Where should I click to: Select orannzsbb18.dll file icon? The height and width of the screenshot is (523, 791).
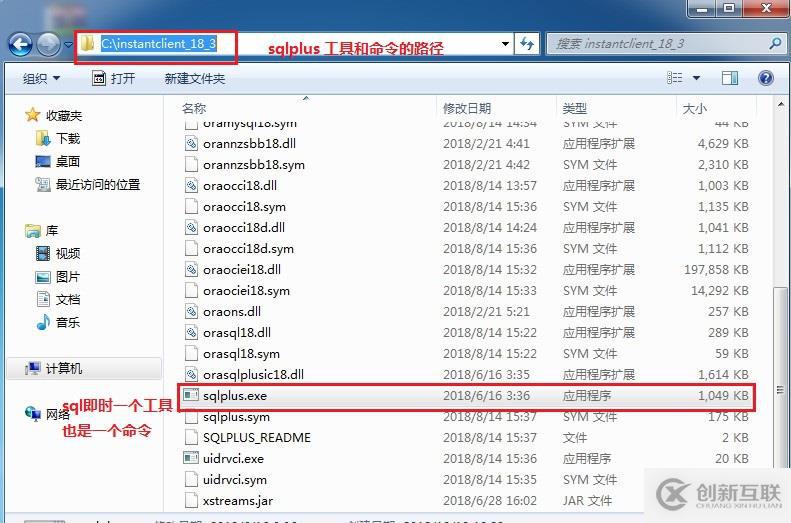[x=191, y=144]
